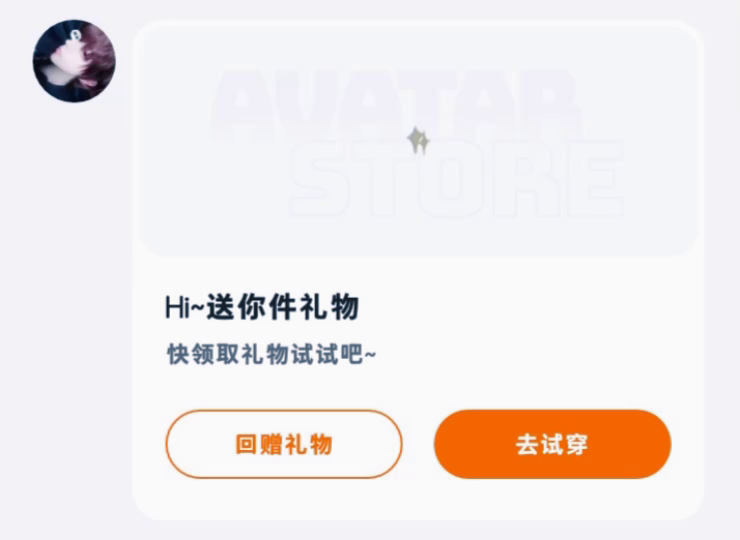Click the Hi~送你件礼物 heading
Viewport: 740px width, 540px height.
[262, 307]
